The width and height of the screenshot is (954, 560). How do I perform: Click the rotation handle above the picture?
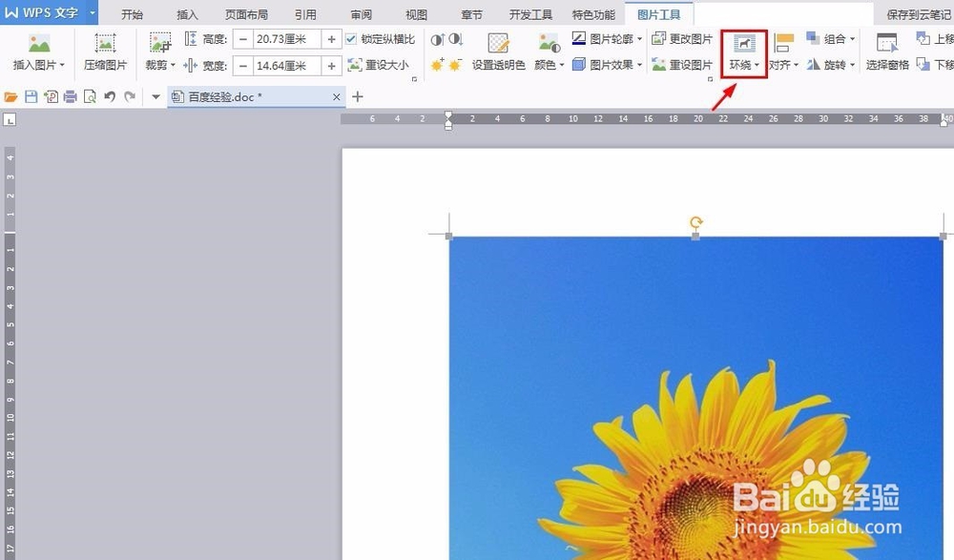[x=696, y=222]
